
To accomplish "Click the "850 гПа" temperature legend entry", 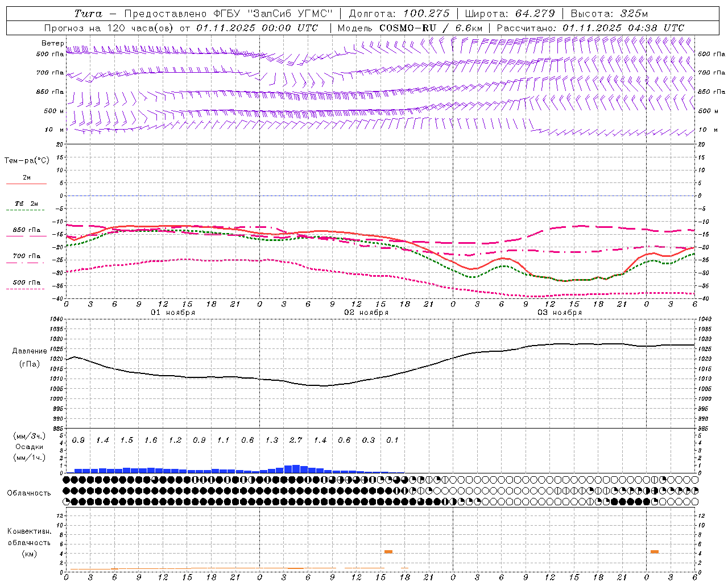I will click(x=27, y=230).
